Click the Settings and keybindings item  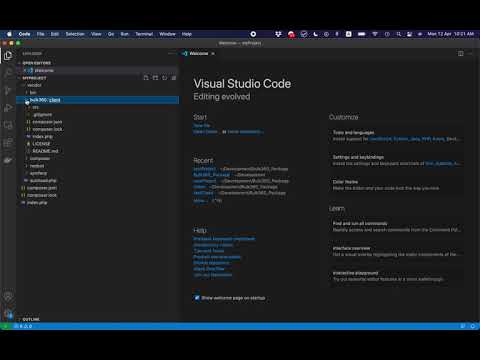click(396, 160)
